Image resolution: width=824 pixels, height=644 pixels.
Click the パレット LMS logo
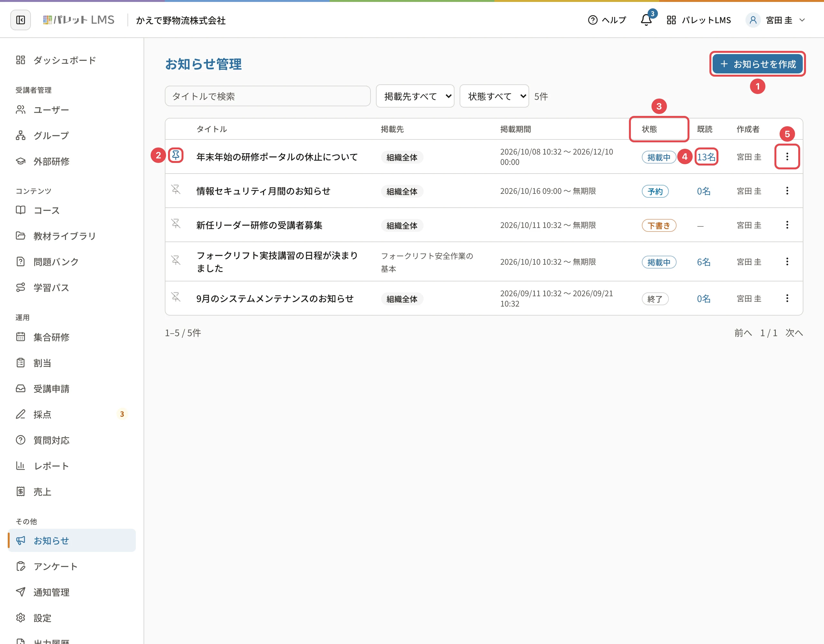point(79,20)
